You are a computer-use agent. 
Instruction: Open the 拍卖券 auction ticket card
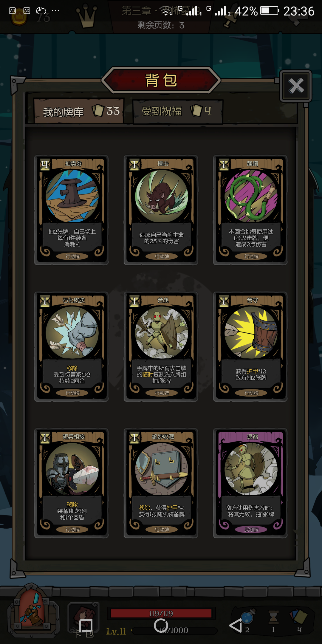tap(72, 210)
